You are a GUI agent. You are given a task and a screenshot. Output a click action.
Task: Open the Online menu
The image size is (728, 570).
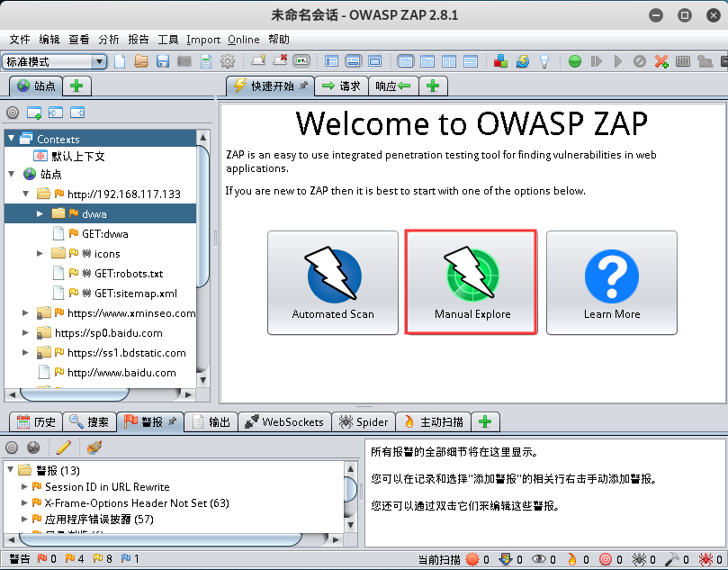[x=244, y=40]
